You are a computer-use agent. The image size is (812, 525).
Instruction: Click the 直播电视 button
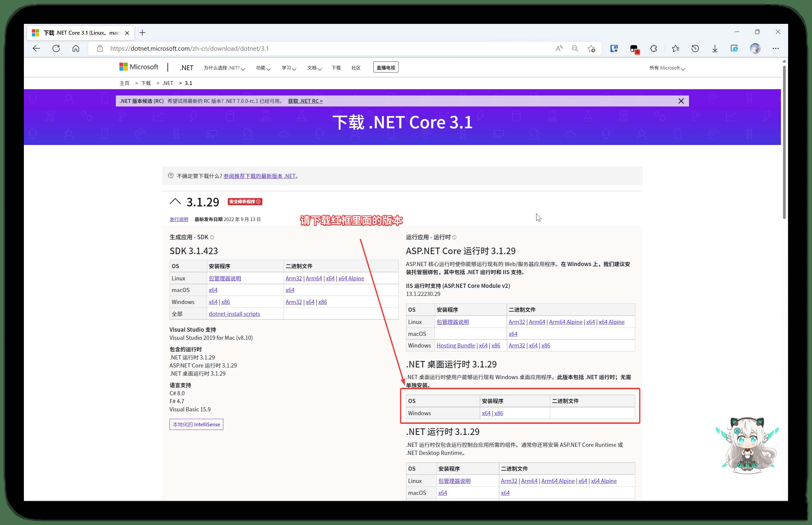[385, 67]
